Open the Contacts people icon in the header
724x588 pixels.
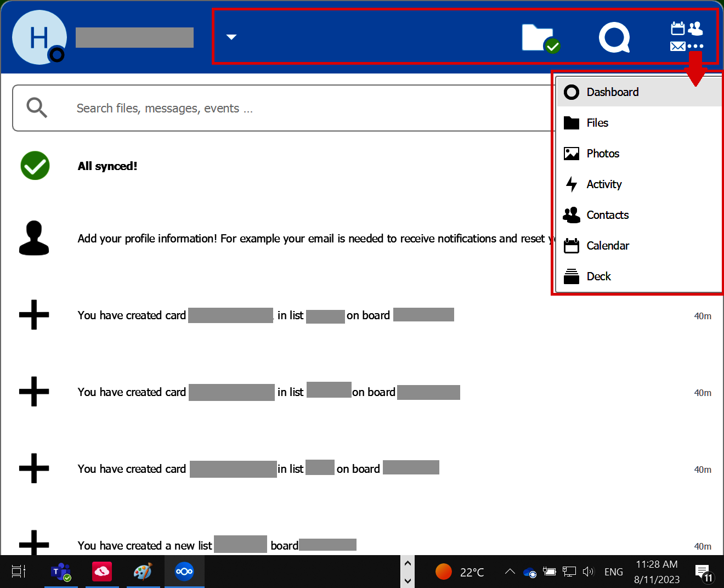click(x=695, y=27)
